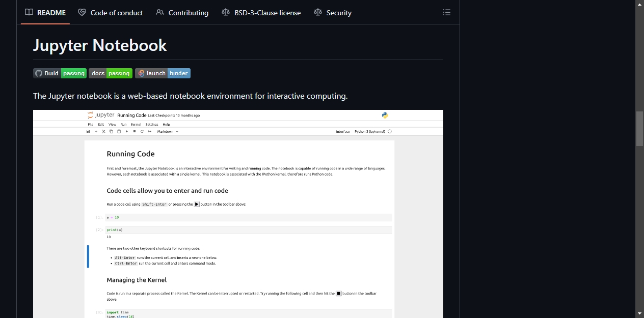Click the docs passing badge

pos(111,73)
